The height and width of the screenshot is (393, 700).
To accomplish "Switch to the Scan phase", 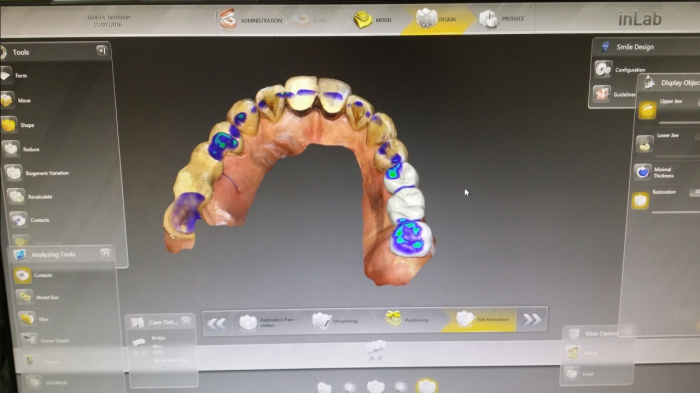I will [x=309, y=20].
